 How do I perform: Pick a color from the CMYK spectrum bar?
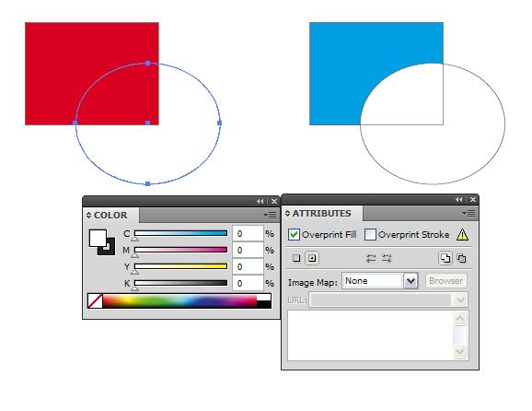point(179,301)
